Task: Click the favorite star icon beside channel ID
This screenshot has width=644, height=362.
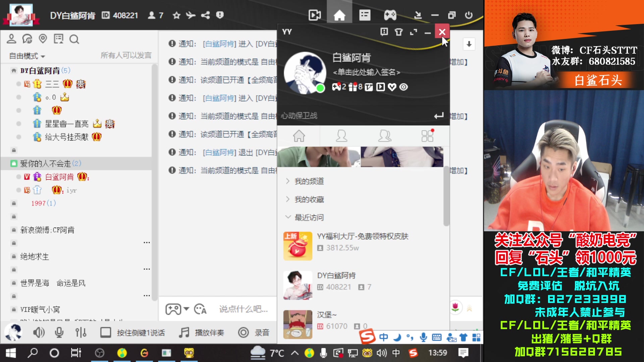Action: coord(176,15)
